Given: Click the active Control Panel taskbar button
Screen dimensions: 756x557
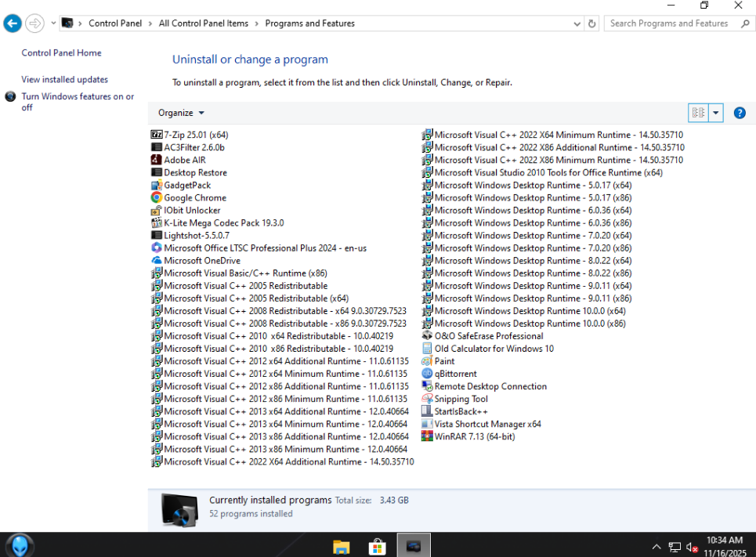Looking at the screenshot, I should click(414, 545).
